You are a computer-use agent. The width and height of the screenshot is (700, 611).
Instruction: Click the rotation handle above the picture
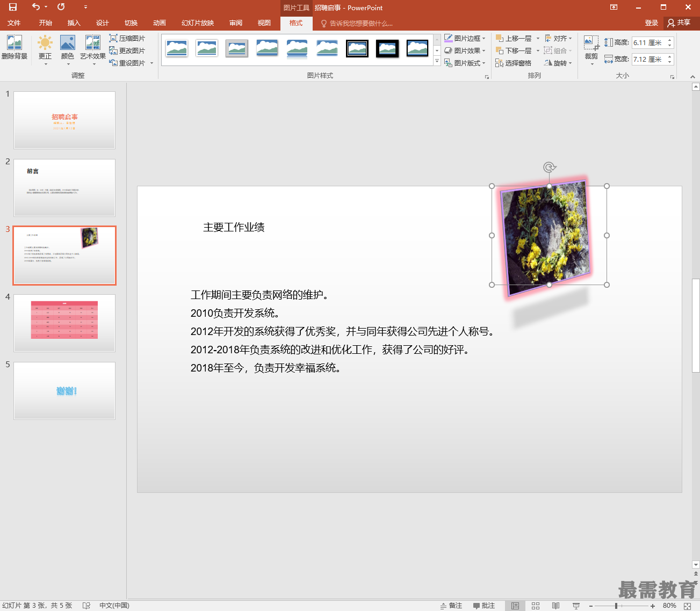(549, 168)
